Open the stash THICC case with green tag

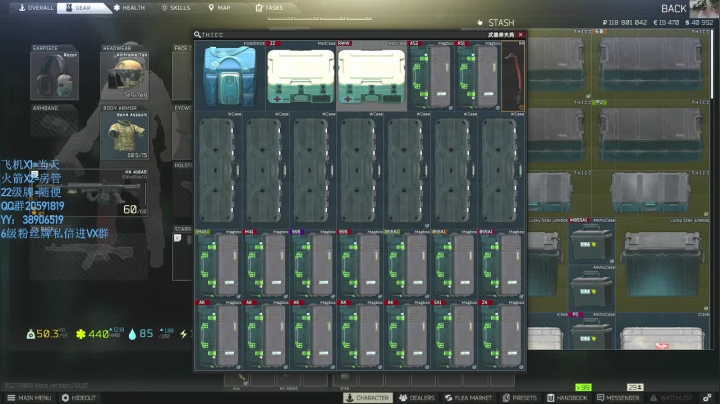pos(651,135)
